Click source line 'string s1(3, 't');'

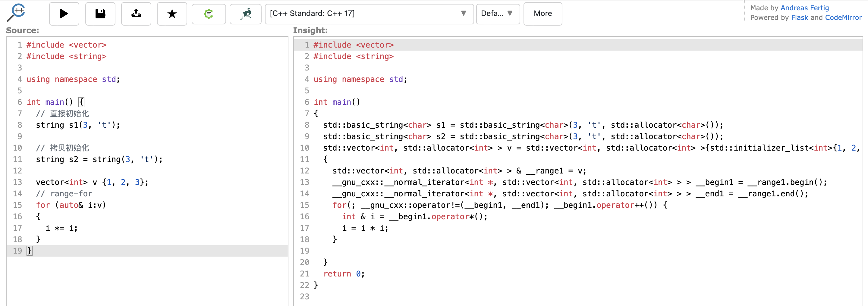[78, 125]
